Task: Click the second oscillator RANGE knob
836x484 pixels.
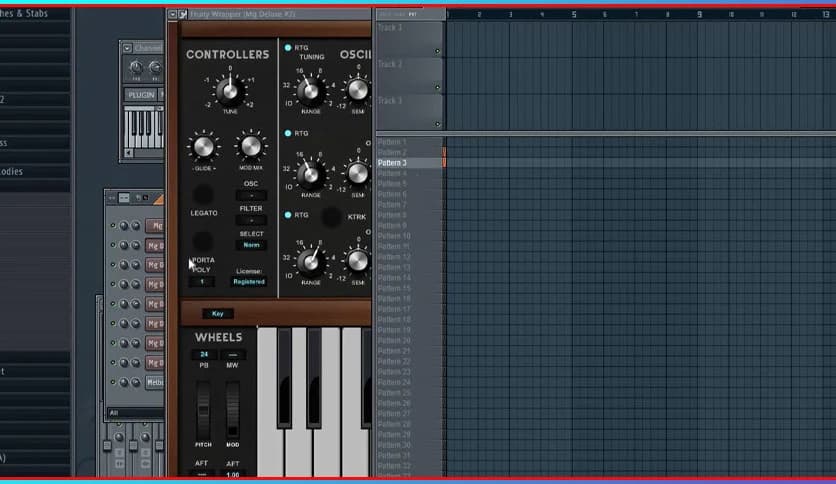Action: [x=310, y=174]
